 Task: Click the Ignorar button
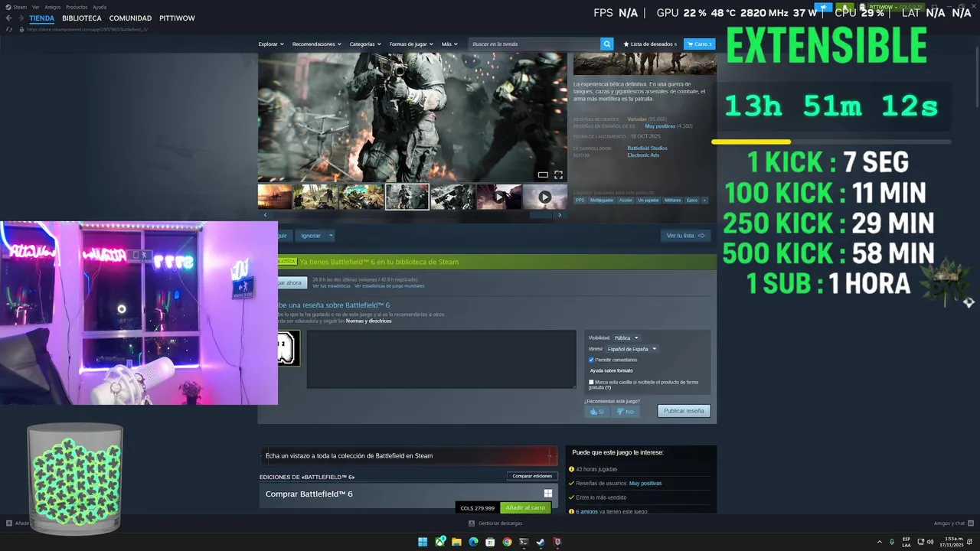(x=311, y=236)
